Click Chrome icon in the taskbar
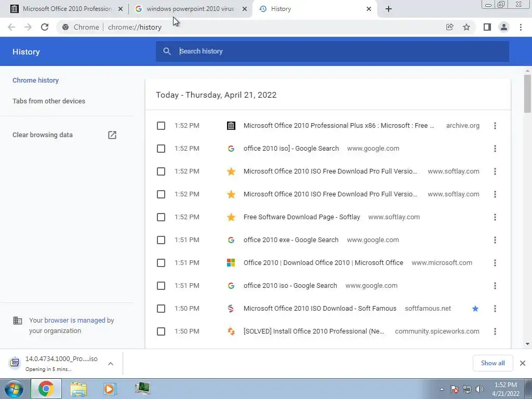The height and width of the screenshot is (399, 532). 46,389
